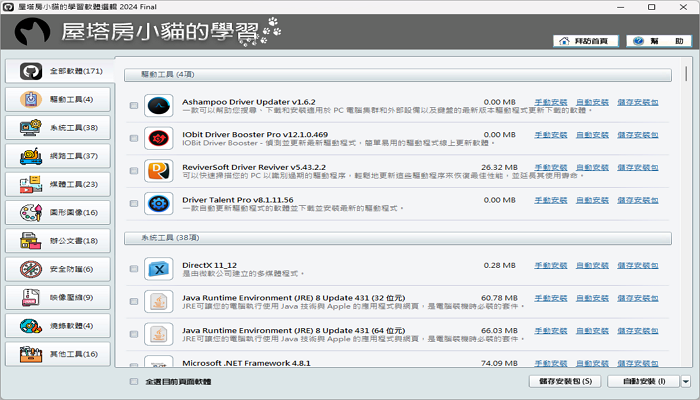Check the ReviverSoft Driver Reviver checkbox
This screenshot has height=400, width=700.
(134, 171)
